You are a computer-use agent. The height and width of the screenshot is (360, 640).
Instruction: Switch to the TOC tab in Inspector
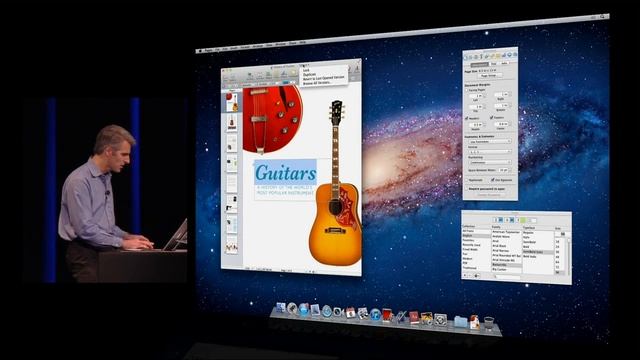(494, 64)
